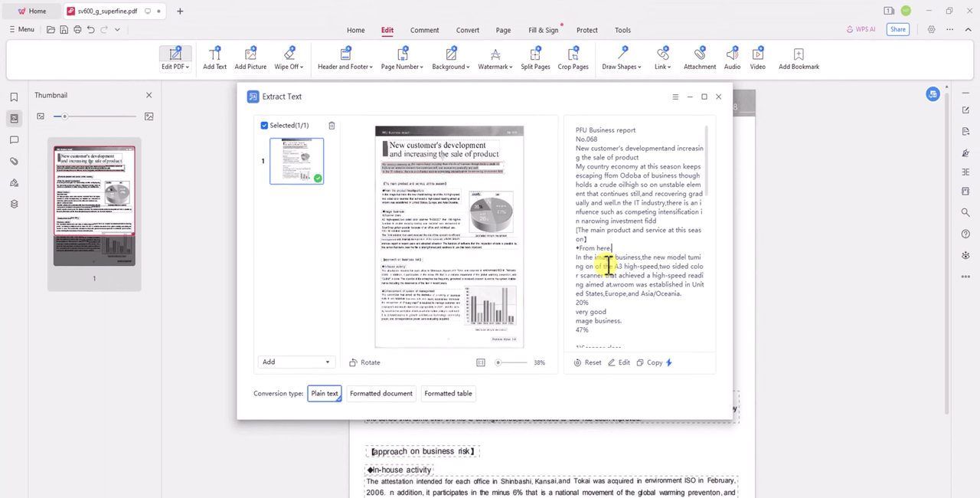The height and width of the screenshot is (498, 980).
Task: Open the Menu in the top-left corner
Action: tap(23, 29)
